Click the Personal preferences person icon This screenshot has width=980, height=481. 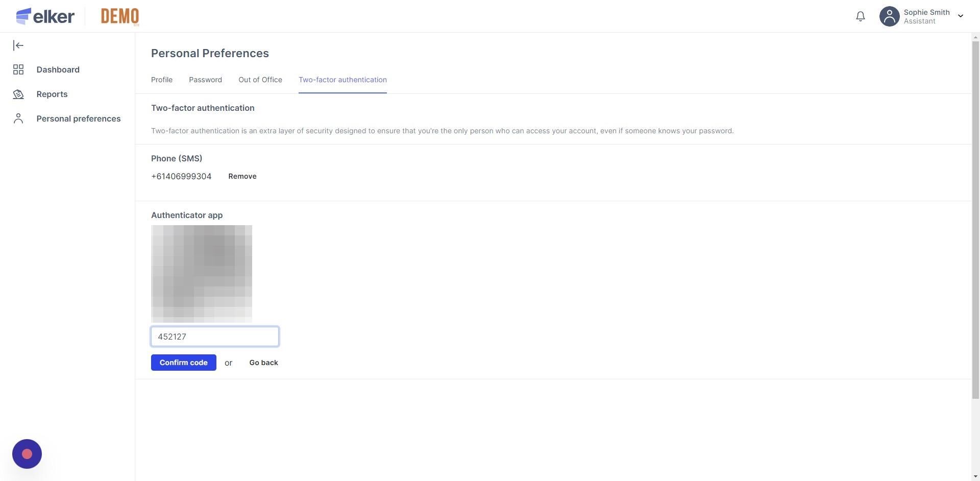pos(18,118)
